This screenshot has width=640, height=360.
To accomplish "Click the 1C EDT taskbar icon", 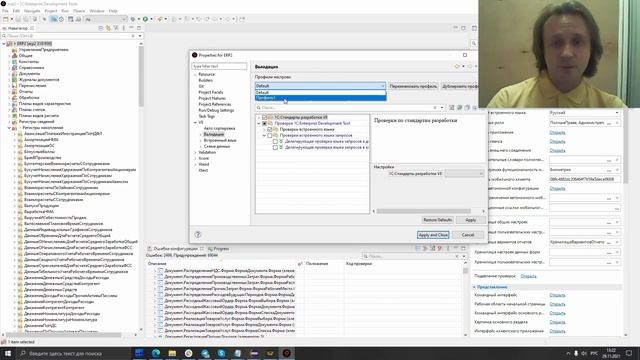I will [287, 353].
